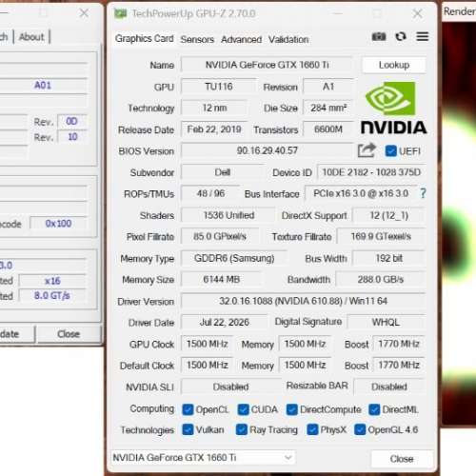Switch to the Graphics Card tab
This screenshot has width=476, height=476.
point(145,39)
